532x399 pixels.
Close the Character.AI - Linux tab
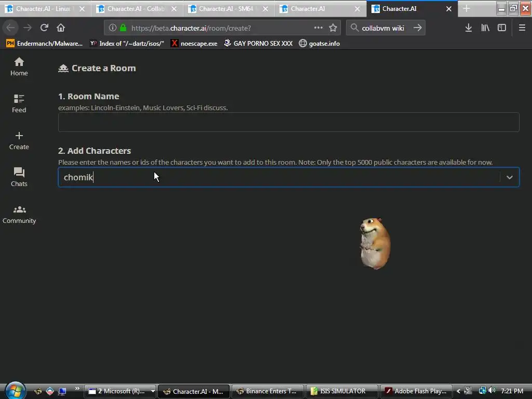click(82, 9)
